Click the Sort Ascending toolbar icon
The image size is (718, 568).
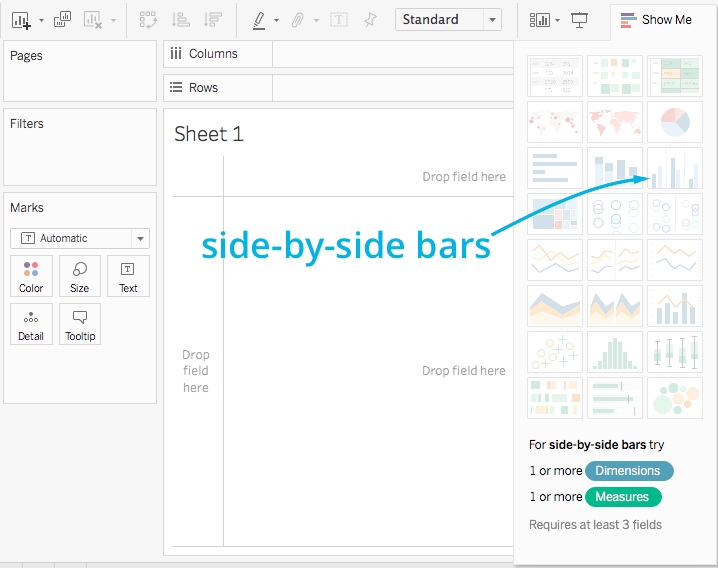click(x=181, y=19)
